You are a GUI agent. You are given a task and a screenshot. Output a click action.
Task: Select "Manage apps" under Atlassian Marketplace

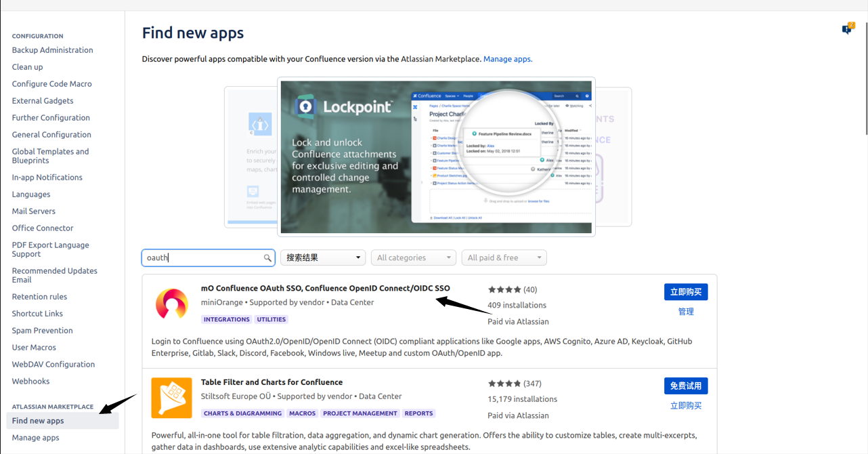coord(35,437)
